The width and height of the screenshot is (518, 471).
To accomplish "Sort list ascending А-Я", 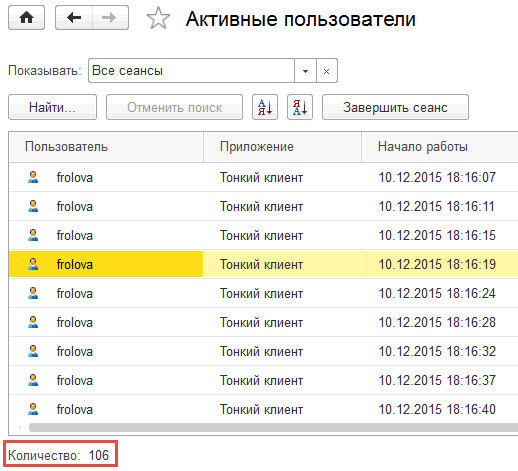I will (265, 107).
